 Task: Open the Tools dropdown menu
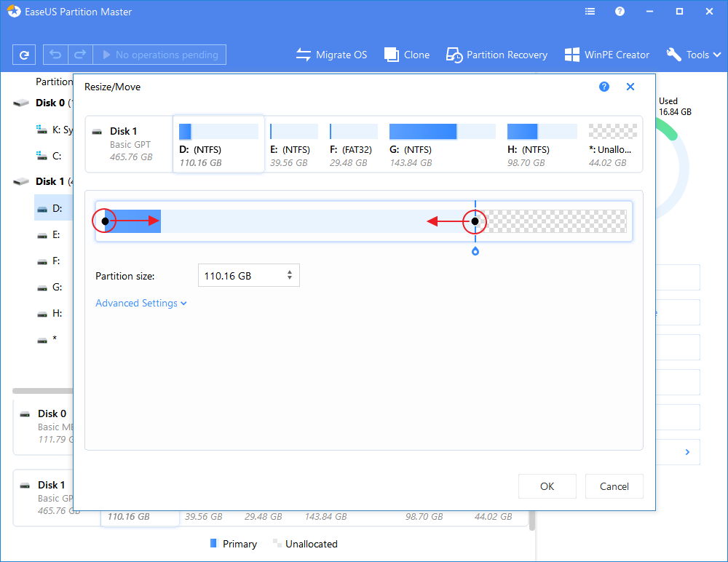[x=692, y=55]
